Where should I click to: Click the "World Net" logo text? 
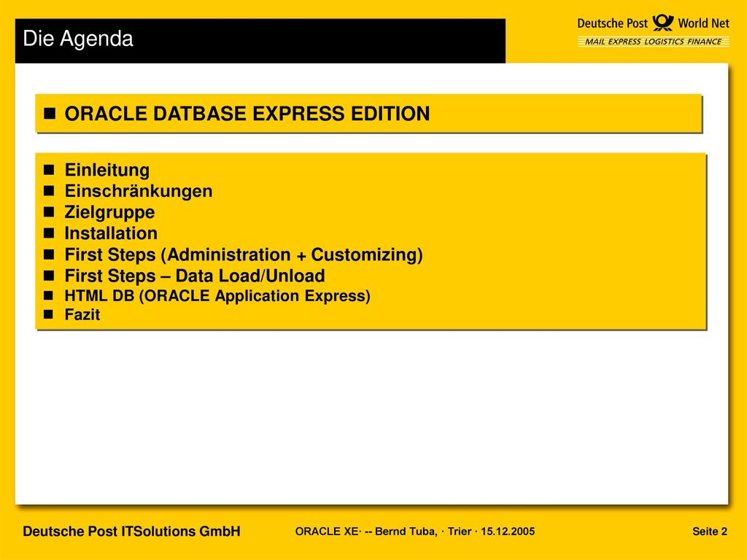tap(704, 23)
